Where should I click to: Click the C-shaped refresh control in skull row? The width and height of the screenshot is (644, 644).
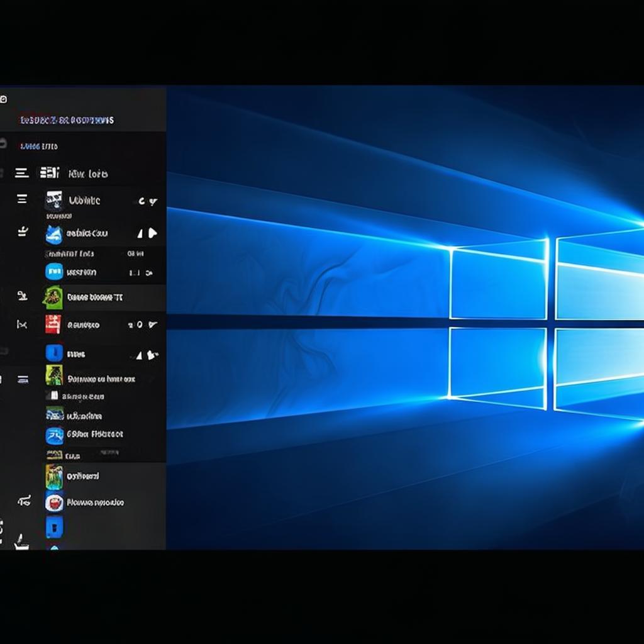point(142,201)
